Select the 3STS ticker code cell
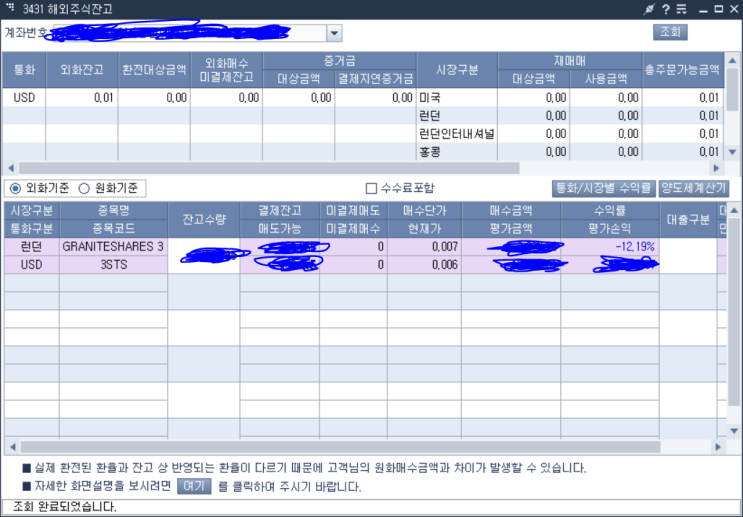Screen dimensions: 743x517 click(x=114, y=265)
